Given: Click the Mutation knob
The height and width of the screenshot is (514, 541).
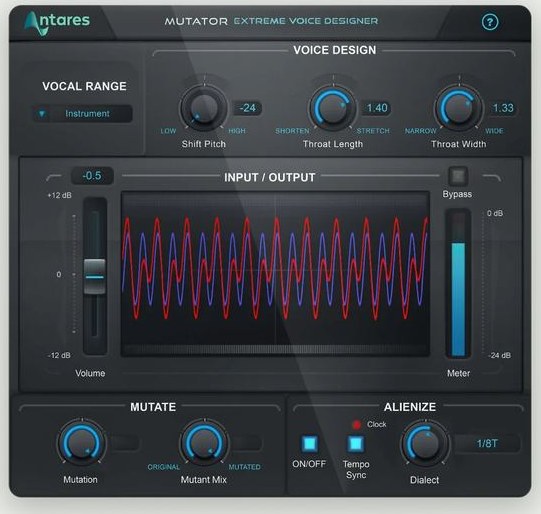Looking at the screenshot, I should (x=81, y=443).
